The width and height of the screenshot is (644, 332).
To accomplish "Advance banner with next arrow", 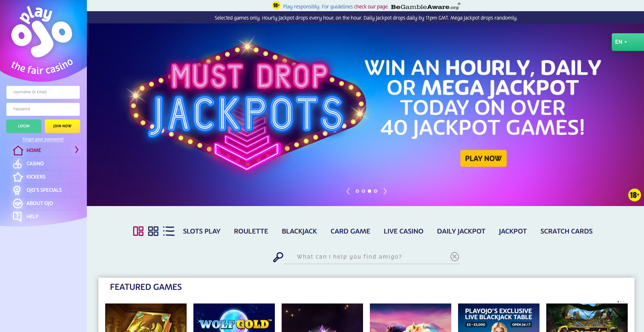I will pyautogui.click(x=385, y=191).
